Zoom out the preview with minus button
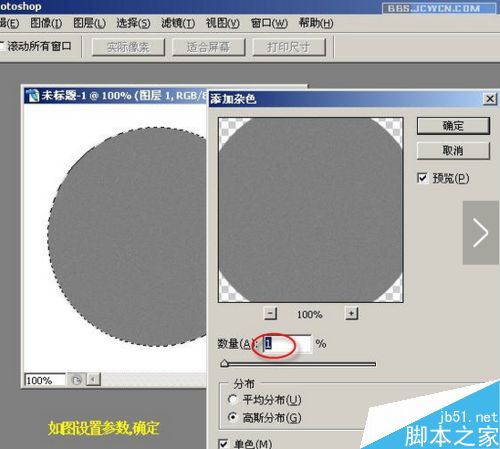 [x=270, y=313]
